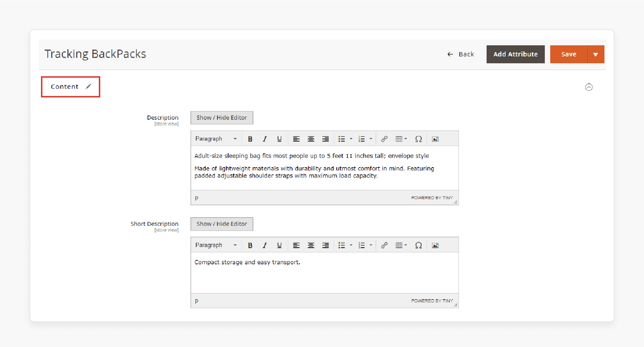Center align text in Short Description editor

point(311,245)
